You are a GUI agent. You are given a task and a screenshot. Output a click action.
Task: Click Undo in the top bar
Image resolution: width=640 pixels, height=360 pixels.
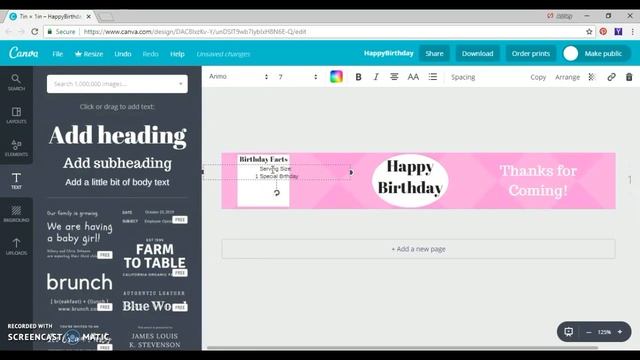(123, 54)
